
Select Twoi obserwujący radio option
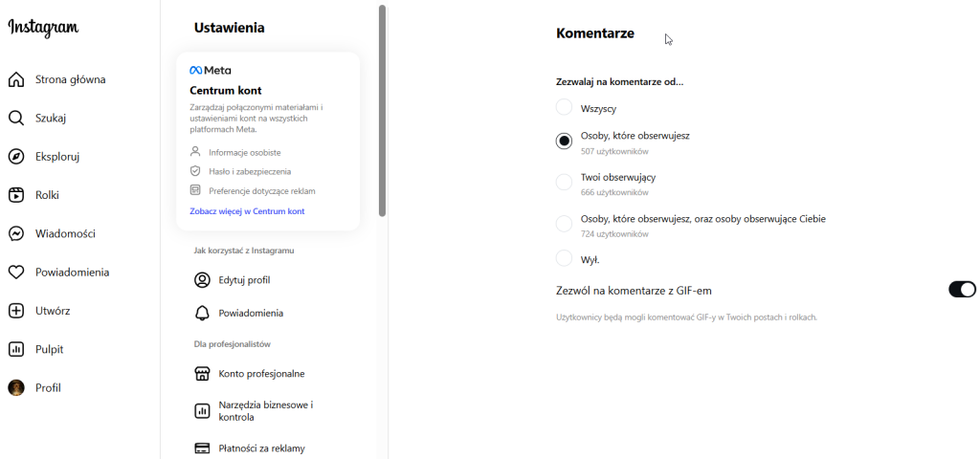pos(564,182)
